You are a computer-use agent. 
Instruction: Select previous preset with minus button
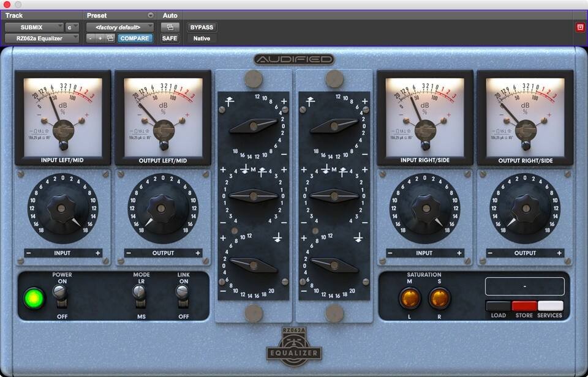tap(91, 38)
